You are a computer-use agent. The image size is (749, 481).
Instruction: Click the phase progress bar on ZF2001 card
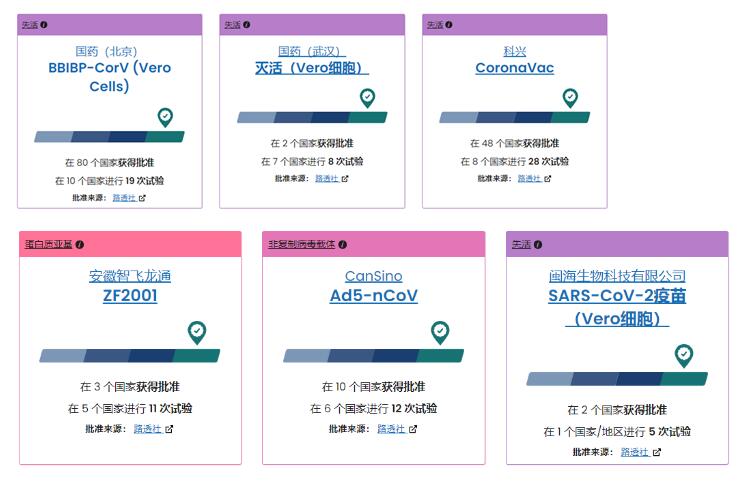(x=130, y=356)
